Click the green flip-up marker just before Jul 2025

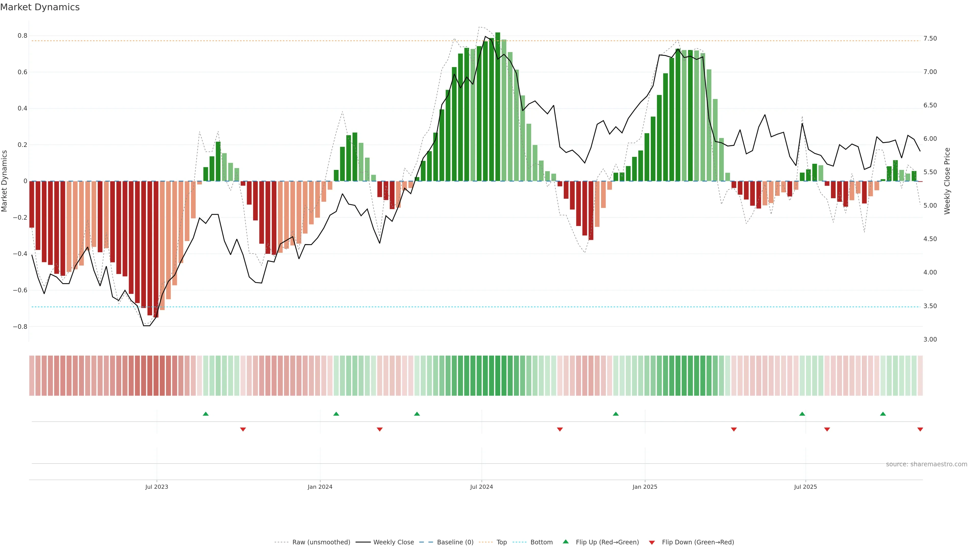(802, 414)
